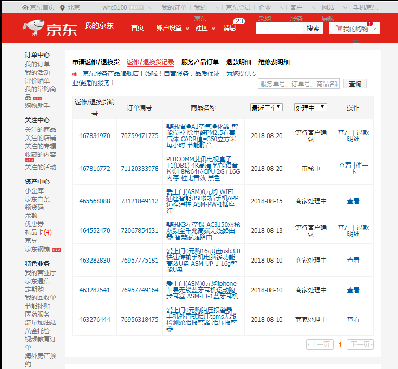Open the shopping cart button
398x369 pixels.
click(x=354, y=28)
